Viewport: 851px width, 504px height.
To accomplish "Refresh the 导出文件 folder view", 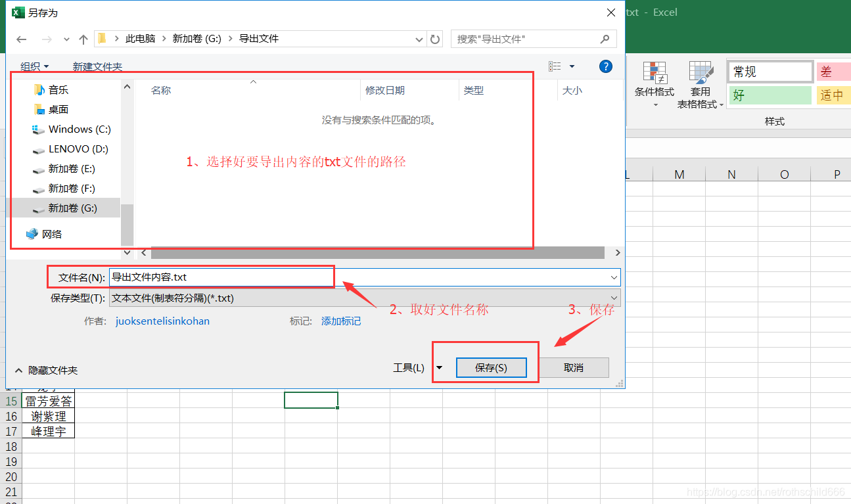I will click(435, 39).
